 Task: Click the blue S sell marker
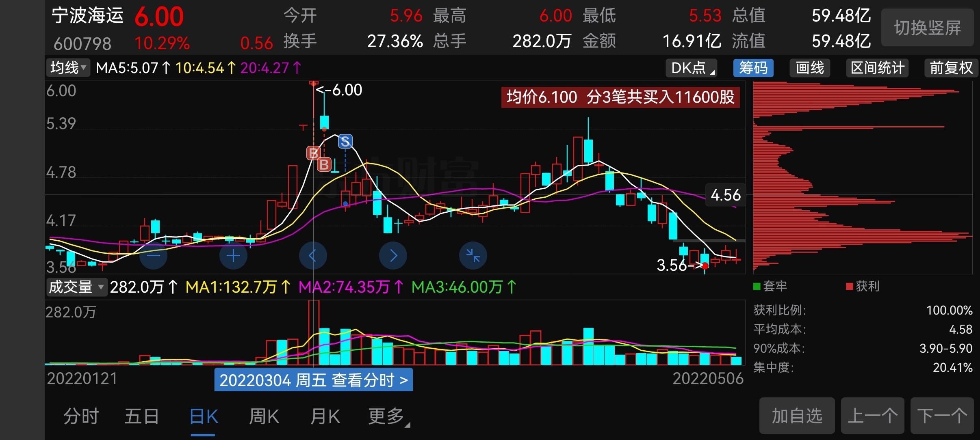click(345, 141)
